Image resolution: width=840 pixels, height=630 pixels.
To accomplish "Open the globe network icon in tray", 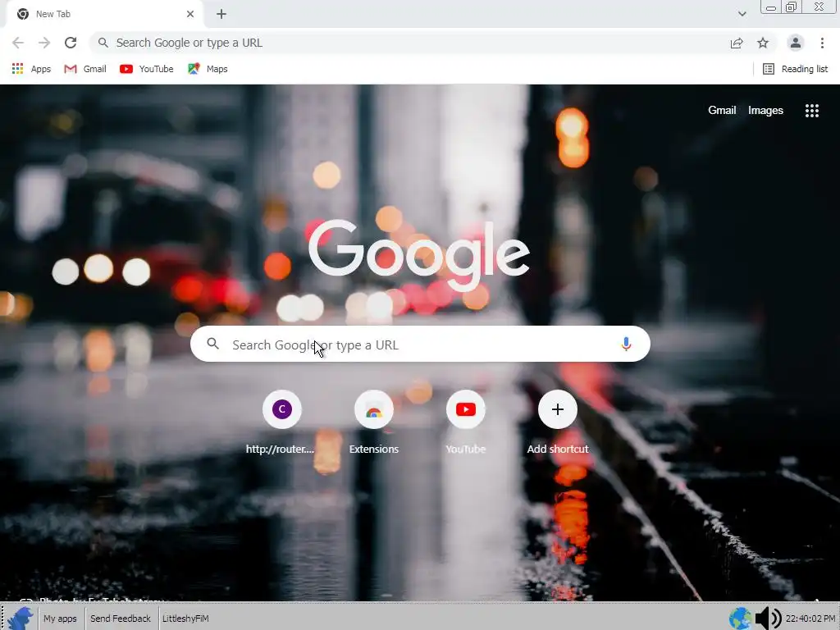I will 740,619.
